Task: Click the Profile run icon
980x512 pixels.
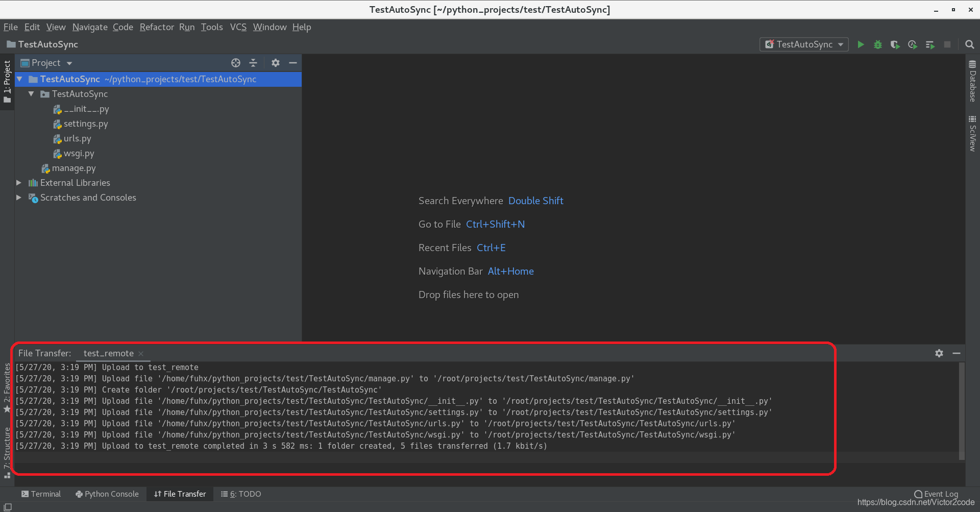Action: click(912, 44)
